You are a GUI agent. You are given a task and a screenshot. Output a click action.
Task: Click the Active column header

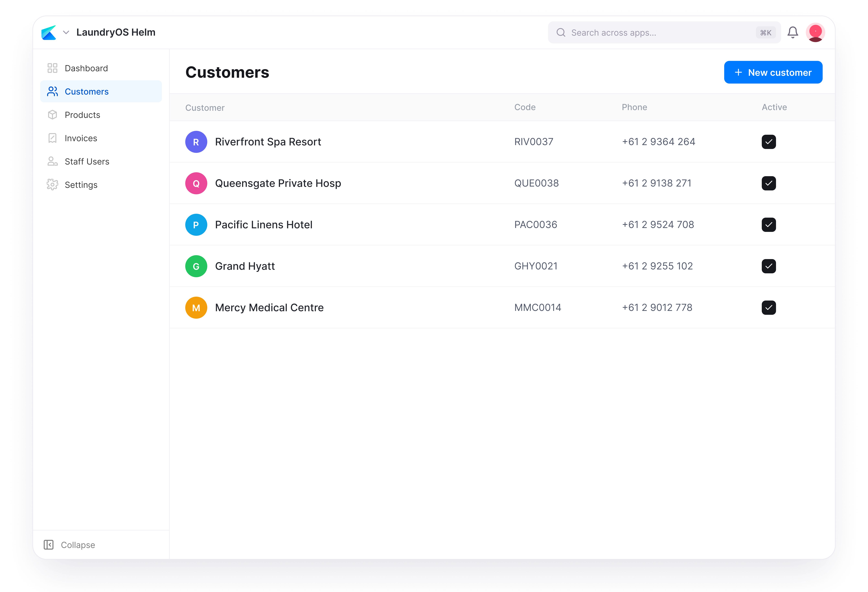coord(774,107)
